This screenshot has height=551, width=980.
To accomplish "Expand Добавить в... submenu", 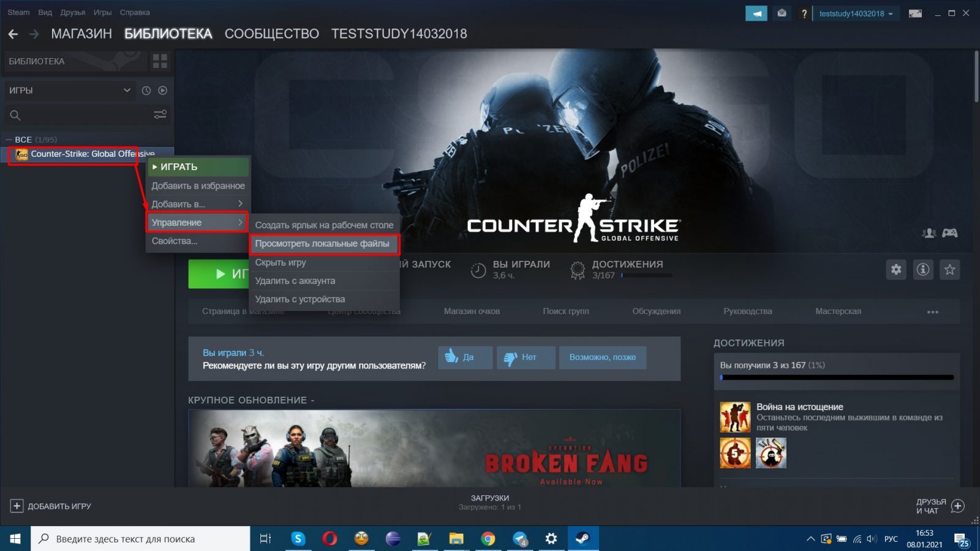I will point(198,204).
